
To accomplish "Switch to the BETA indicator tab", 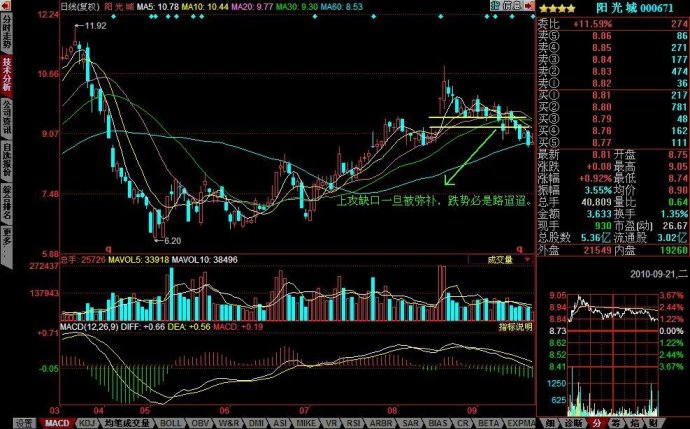I will [488, 424].
